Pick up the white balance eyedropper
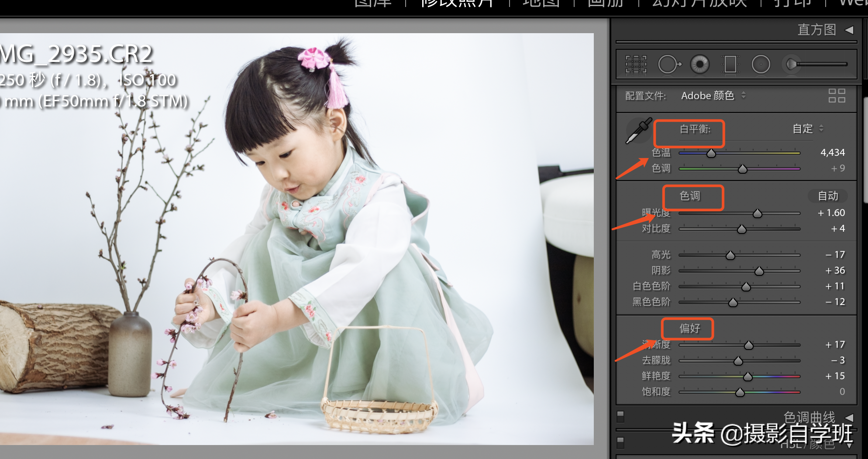 pyautogui.click(x=638, y=130)
